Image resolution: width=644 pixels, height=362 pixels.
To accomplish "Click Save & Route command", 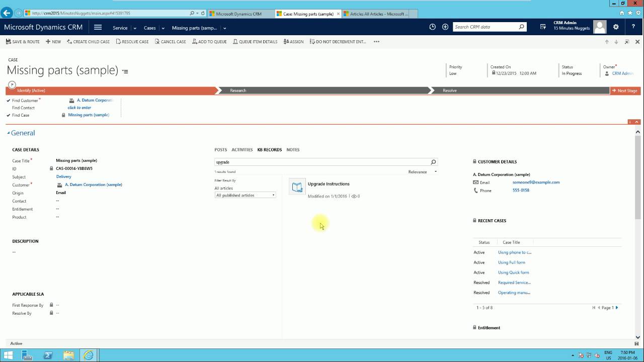I will click(x=23, y=42).
